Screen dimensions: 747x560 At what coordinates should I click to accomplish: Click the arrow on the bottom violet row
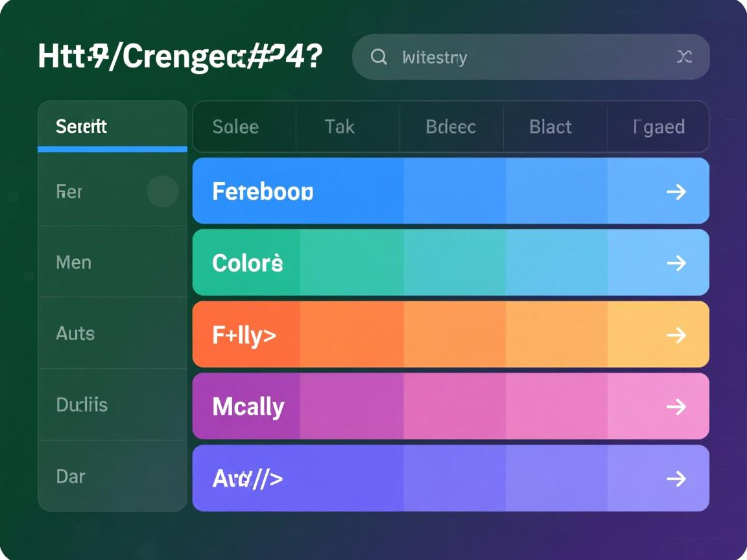676,478
